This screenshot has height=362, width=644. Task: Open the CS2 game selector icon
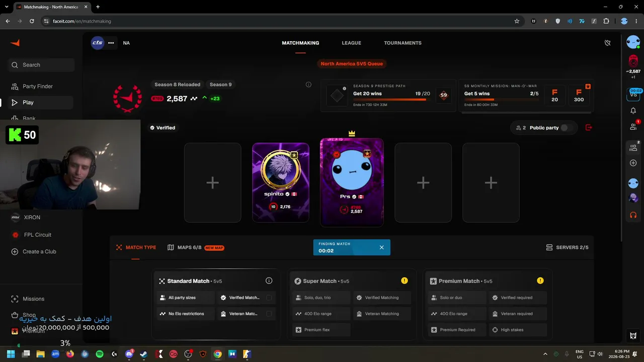pyautogui.click(x=98, y=43)
